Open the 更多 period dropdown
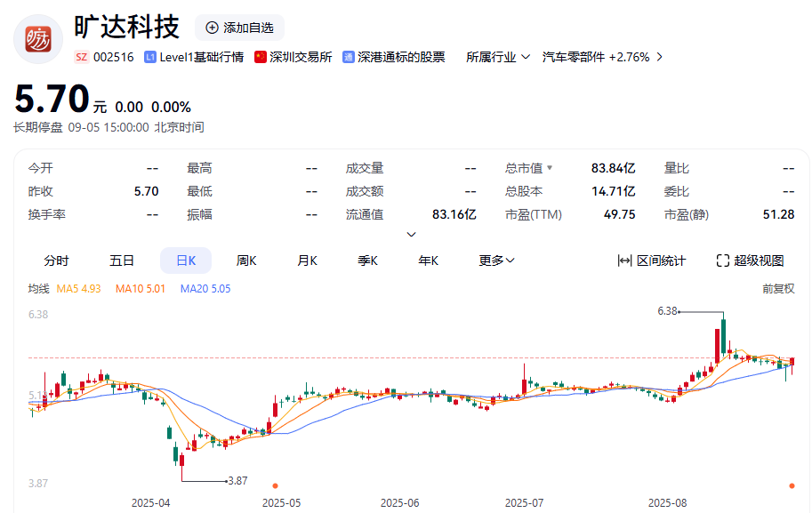 [496, 261]
